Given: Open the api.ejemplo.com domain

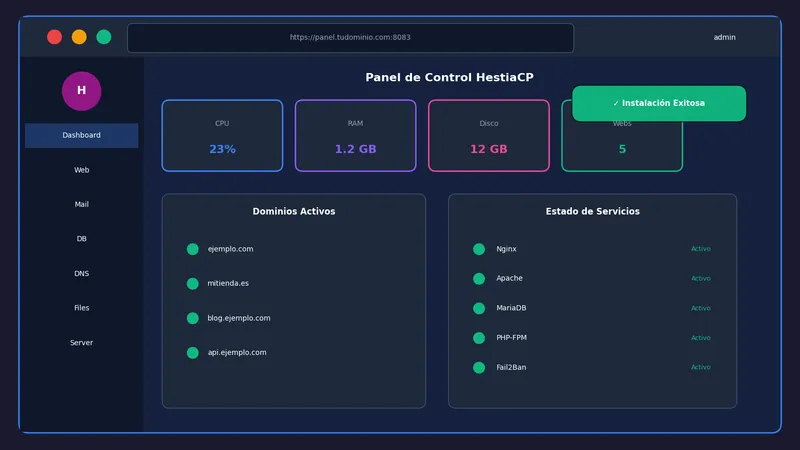Looking at the screenshot, I should (237, 353).
